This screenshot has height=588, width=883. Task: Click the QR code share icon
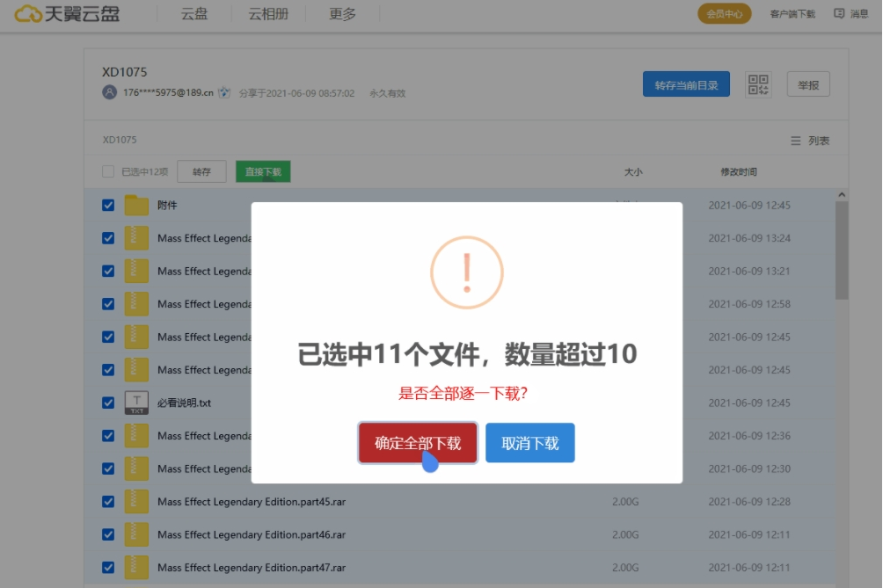757,83
